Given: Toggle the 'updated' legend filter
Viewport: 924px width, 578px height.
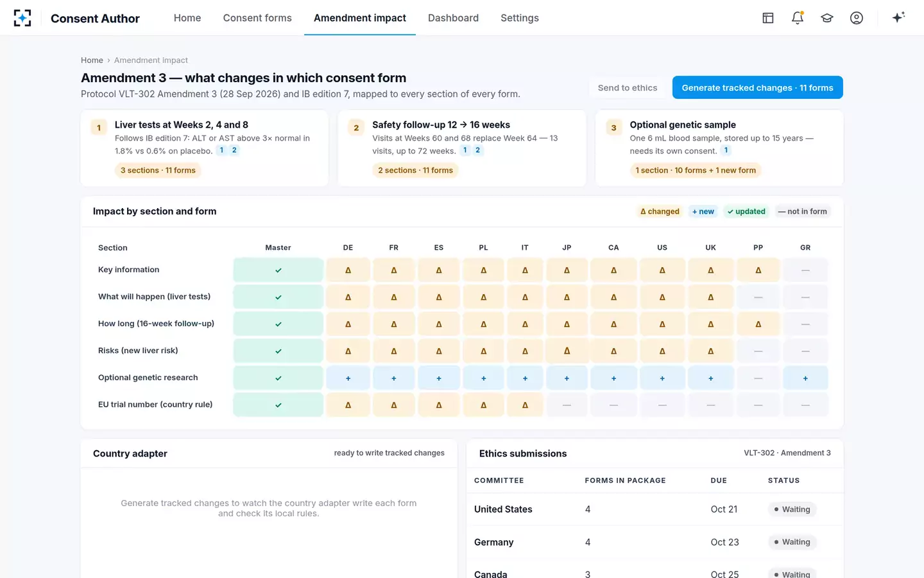Looking at the screenshot, I should pos(746,211).
